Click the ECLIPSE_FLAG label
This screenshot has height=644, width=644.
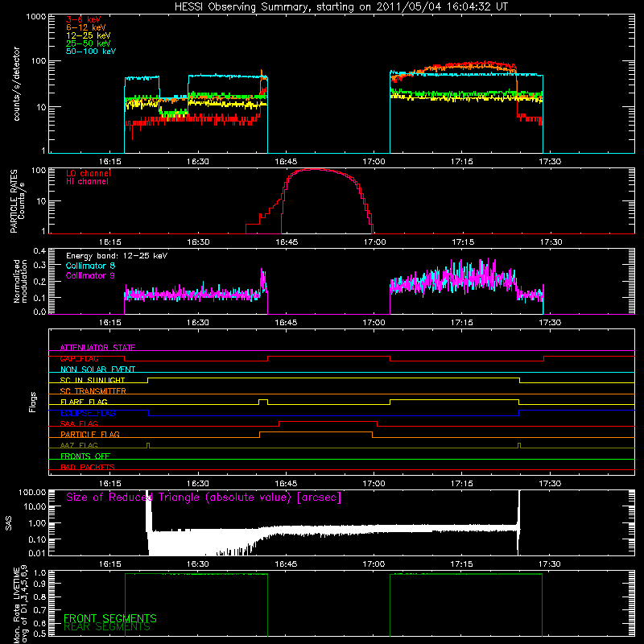[x=88, y=413]
